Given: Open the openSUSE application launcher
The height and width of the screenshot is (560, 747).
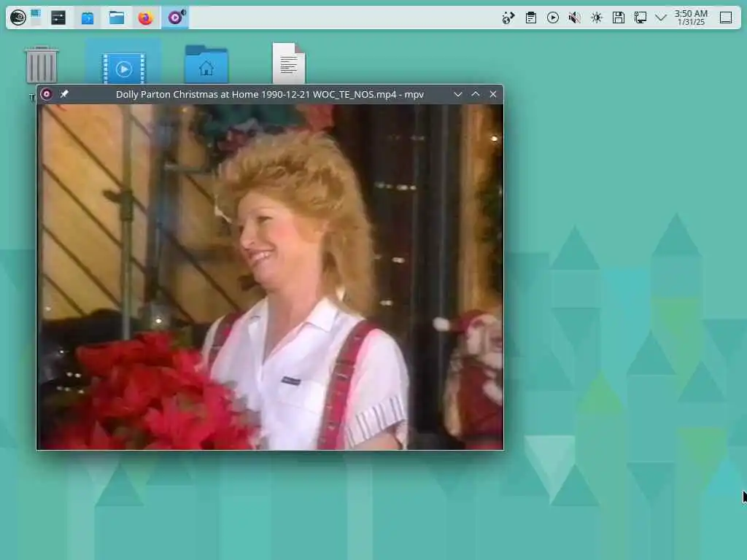Looking at the screenshot, I should coord(18,17).
